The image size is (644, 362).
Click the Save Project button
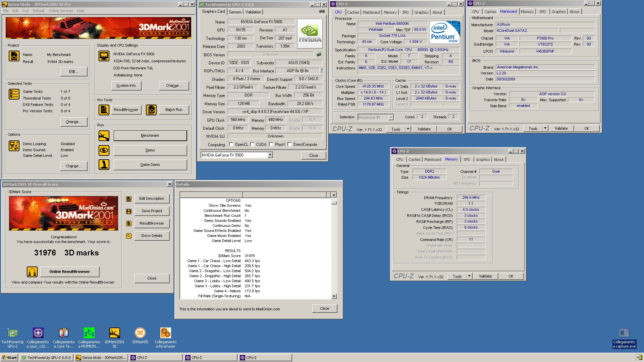152,211
